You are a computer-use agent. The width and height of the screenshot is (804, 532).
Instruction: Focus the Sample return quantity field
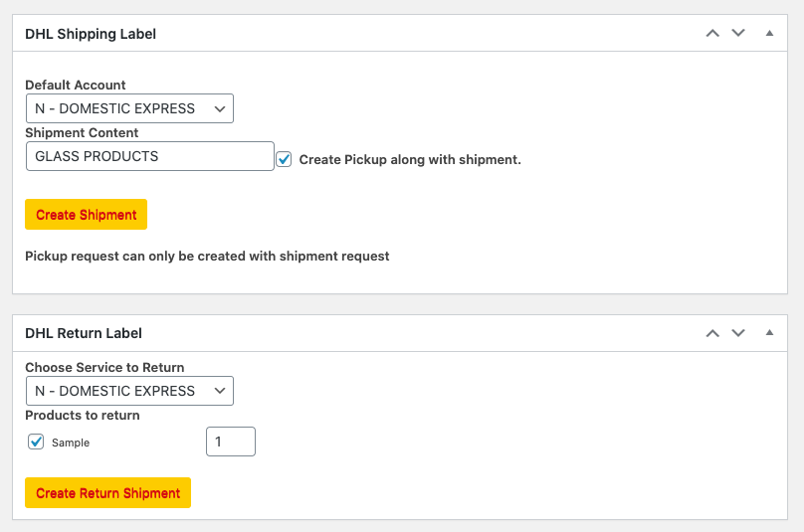click(x=231, y=442)
